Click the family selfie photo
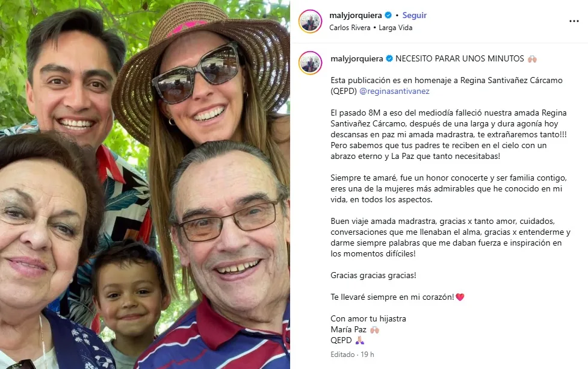The height and width of the screenshot is (369, 588). (x=145, y=184)
